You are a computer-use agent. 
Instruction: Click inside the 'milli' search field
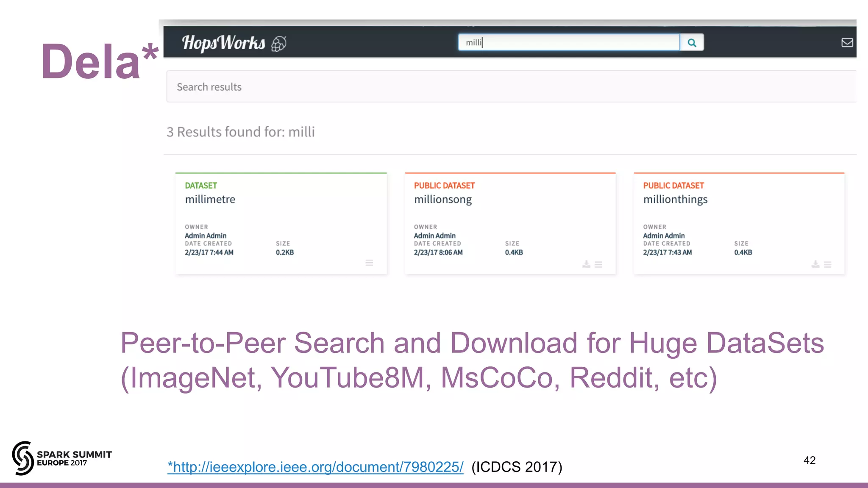(x=569, y=42)
